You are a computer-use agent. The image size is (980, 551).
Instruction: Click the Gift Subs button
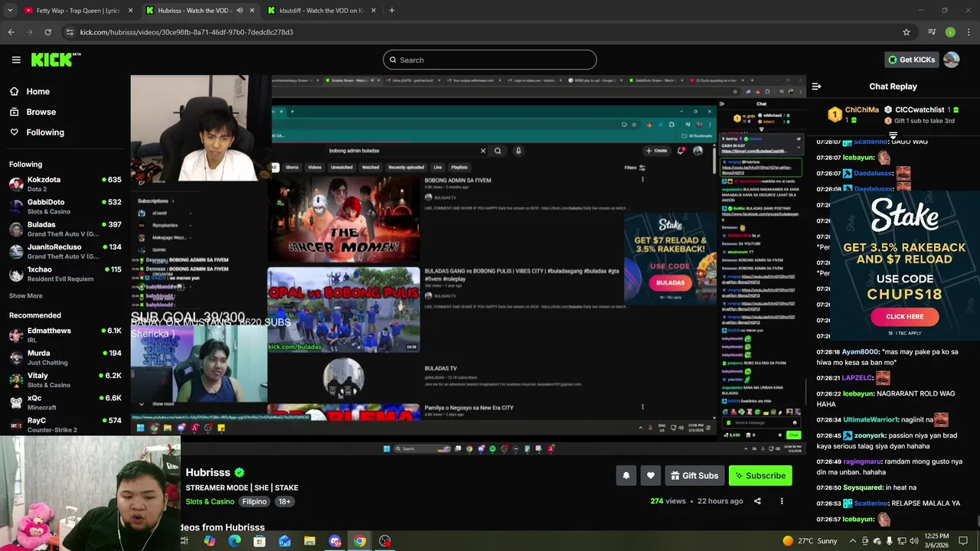694,475
